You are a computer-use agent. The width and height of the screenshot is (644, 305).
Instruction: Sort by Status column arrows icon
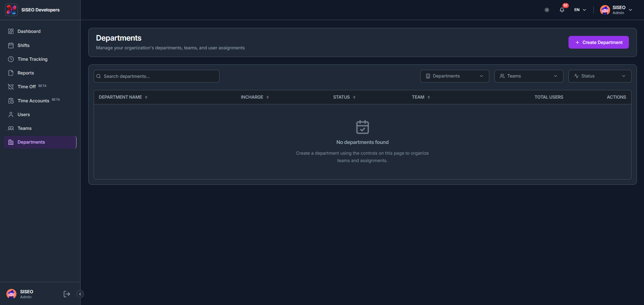point(354,97)
